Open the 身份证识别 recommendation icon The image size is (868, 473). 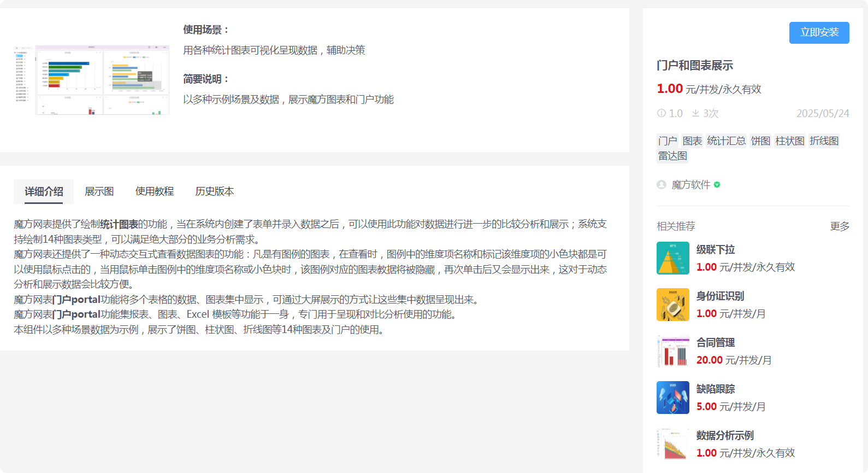tap(673, 305)
